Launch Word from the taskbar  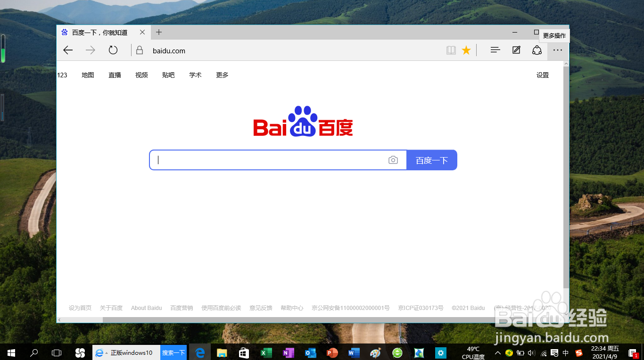(x=354, y=352)
